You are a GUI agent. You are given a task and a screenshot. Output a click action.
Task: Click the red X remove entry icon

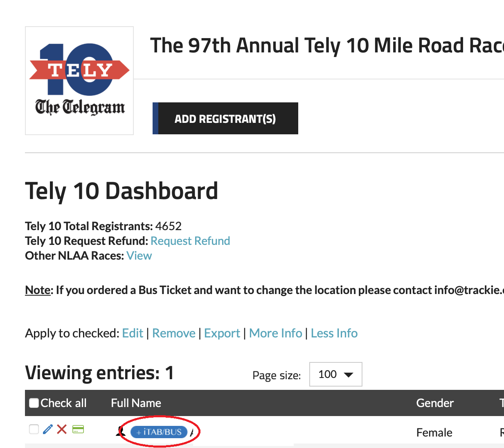tap(62, 429)
